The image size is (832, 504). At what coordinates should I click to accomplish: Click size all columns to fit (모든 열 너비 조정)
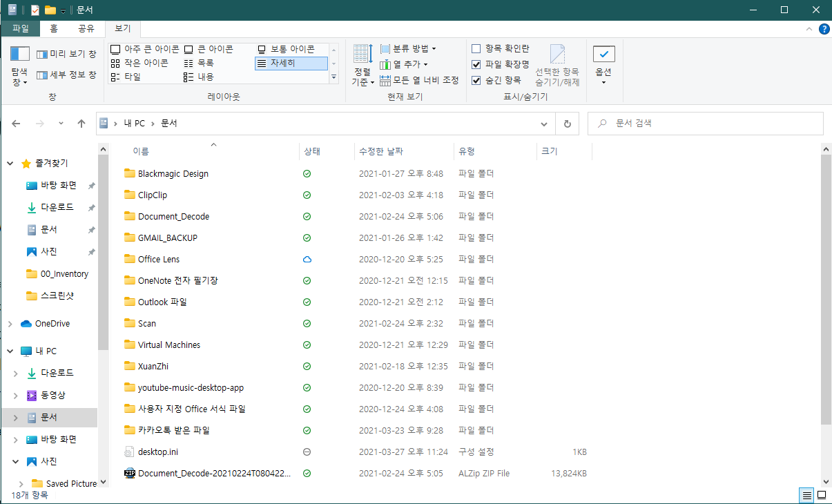click(419, 80)
